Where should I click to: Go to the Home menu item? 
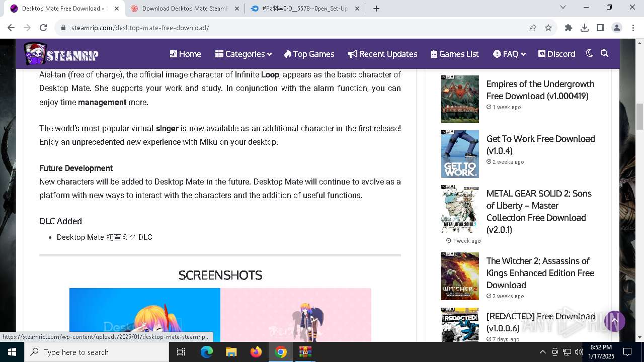pos(185,54)
